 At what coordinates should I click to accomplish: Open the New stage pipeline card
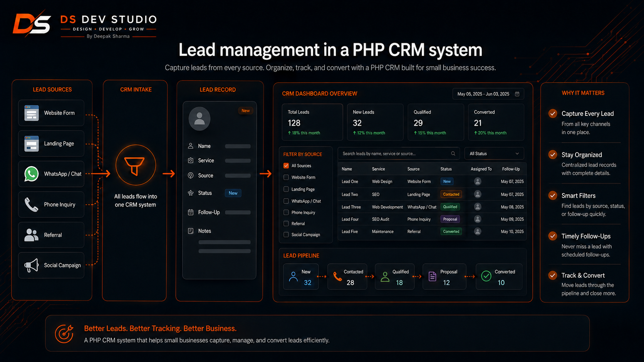(301, 277)
